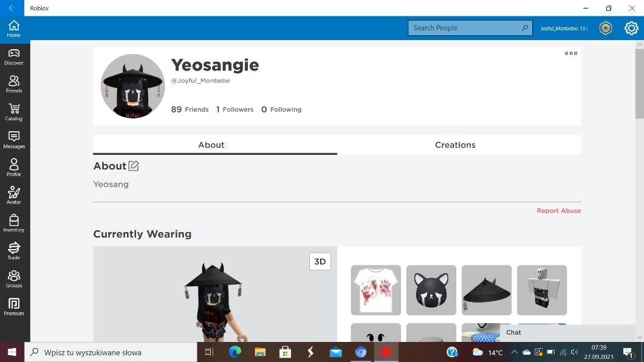This screenshot has height=362, width=644.
Task: Open Messages from the sidebar
Action: [x=13, y=140]
